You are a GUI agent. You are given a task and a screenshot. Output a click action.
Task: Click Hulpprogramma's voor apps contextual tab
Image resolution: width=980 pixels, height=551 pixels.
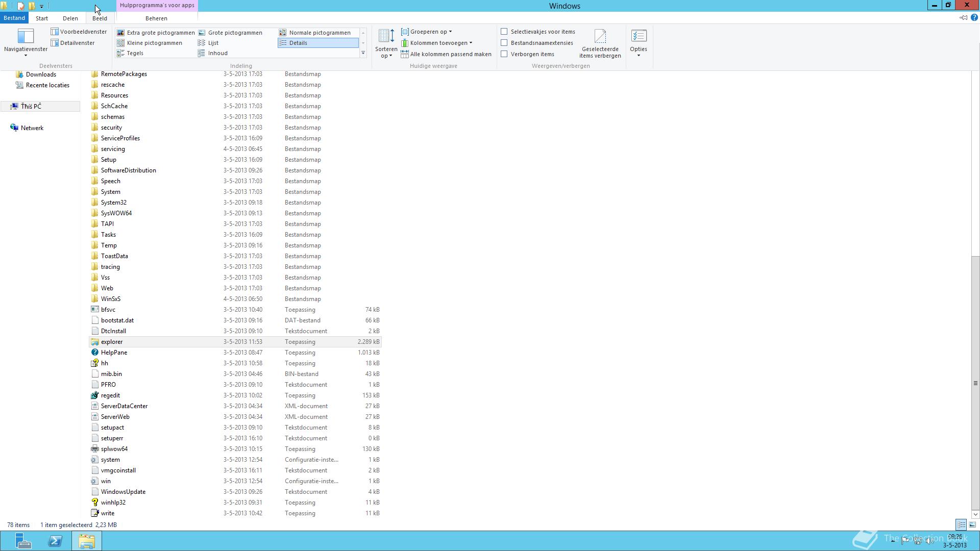point(157,6)
